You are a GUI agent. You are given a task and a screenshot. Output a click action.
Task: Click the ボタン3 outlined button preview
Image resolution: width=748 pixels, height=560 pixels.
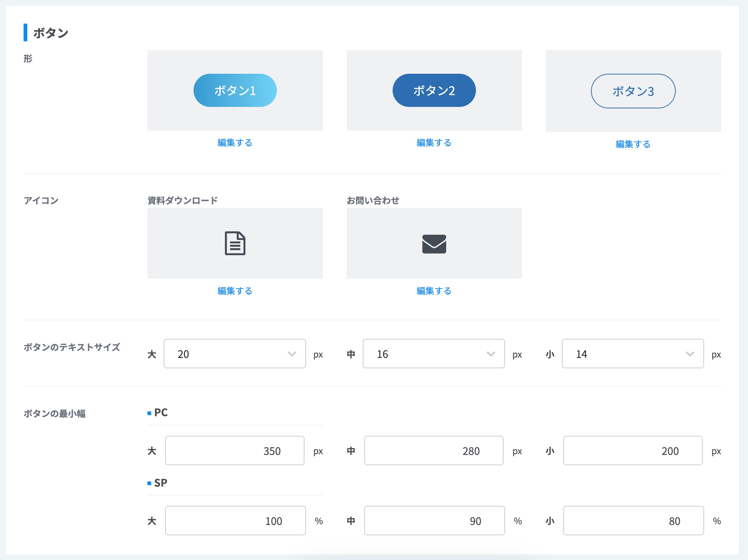click(633, 91)
